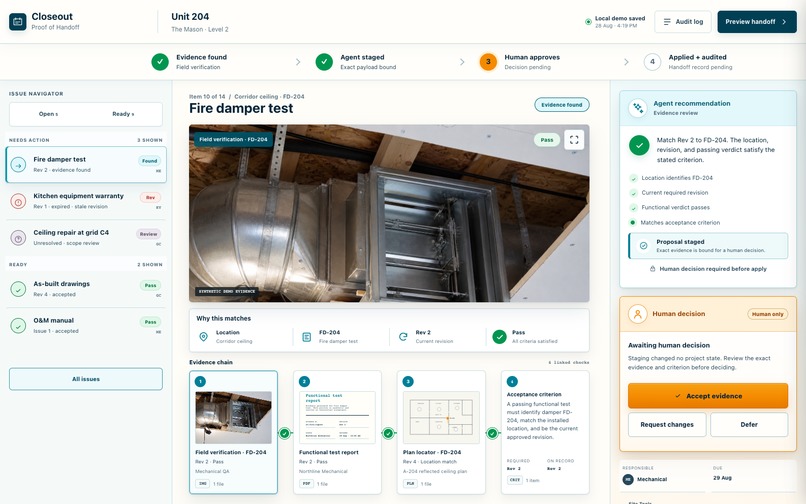This screenshot has width=806, height=504.
Task: Click chevron after Human approves step
Action: (x=626, y=62)
